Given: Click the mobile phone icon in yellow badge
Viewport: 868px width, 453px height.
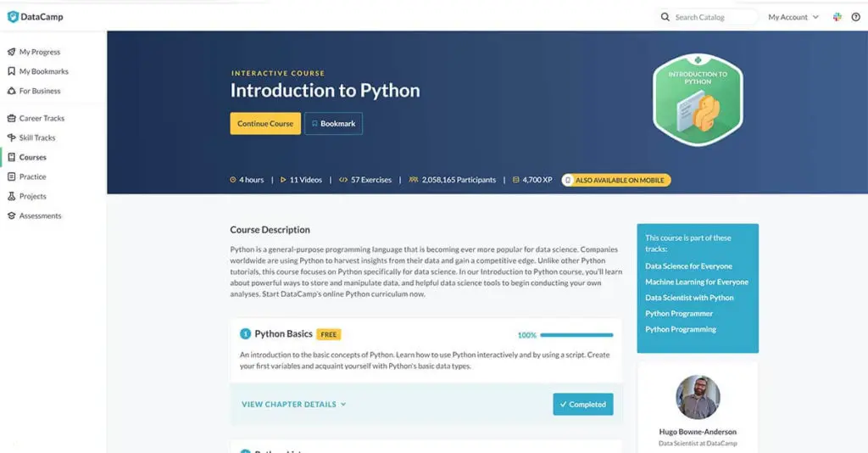Looking at the screenshot, I should (567, 180).
